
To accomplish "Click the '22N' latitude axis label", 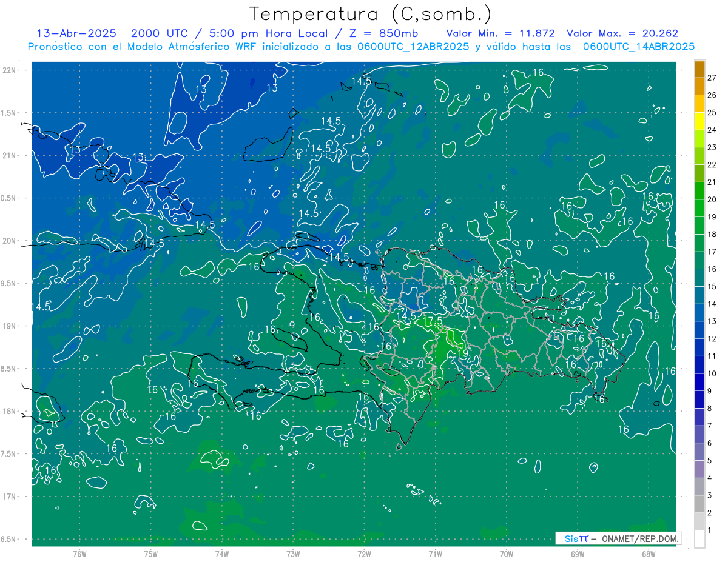I will (x=10, y=70).
